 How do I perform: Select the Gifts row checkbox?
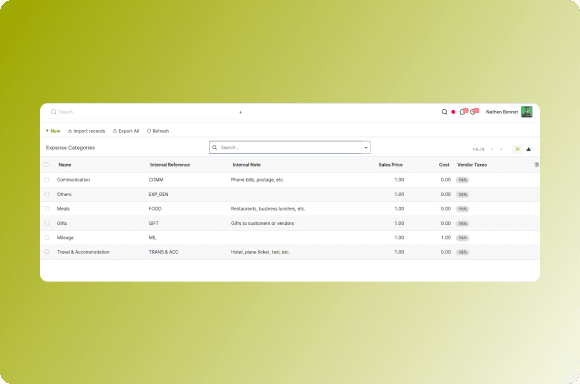pyautogui.click(x=47, y=223)
